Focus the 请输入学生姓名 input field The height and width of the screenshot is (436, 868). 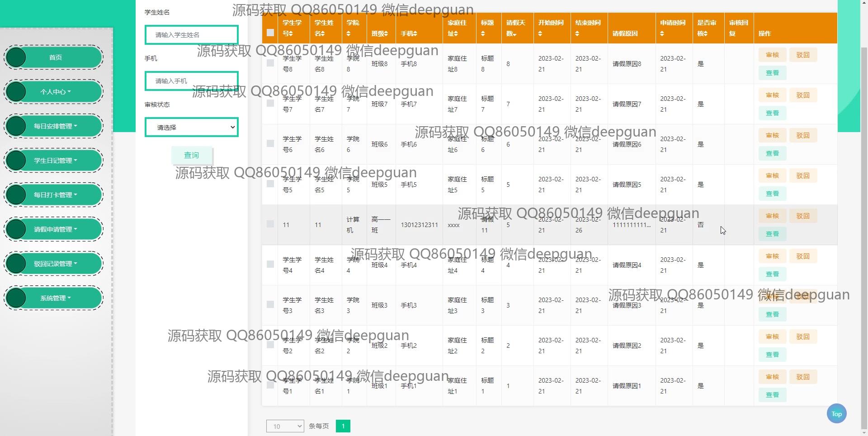pos(191,35)
